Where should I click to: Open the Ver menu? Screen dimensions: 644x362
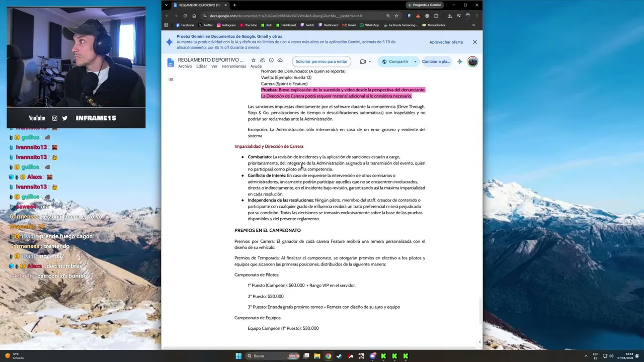pyautogui.click(x=214, y=66)
